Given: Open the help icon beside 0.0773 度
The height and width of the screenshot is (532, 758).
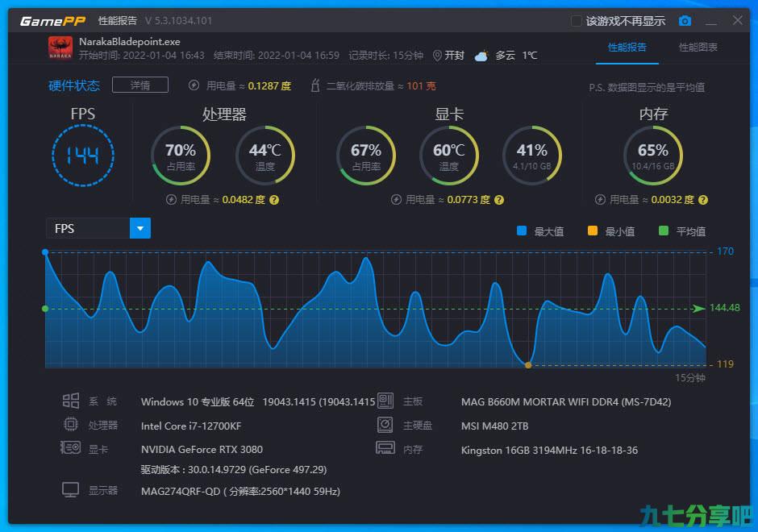Looking at the screenshot, I should coord(499,200).
